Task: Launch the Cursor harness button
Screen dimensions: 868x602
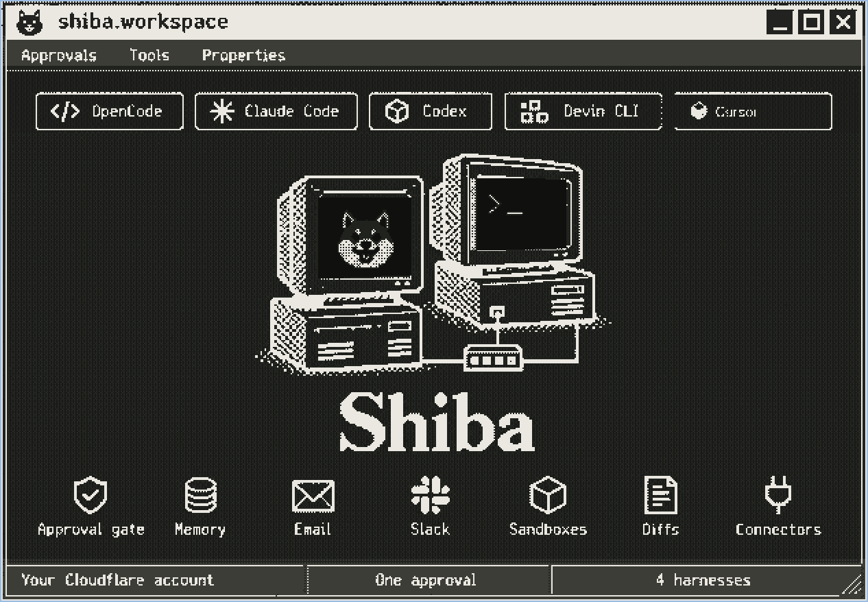Action: (x=754, y=111)
